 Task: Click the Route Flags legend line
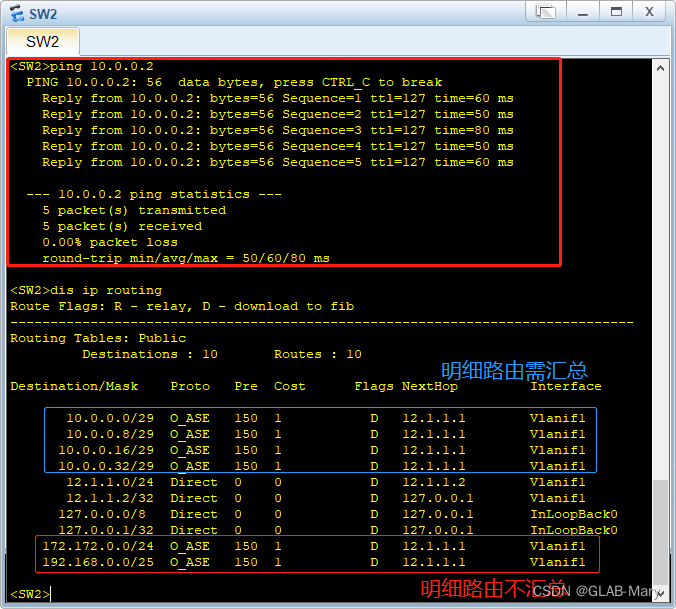coord(182,306)
